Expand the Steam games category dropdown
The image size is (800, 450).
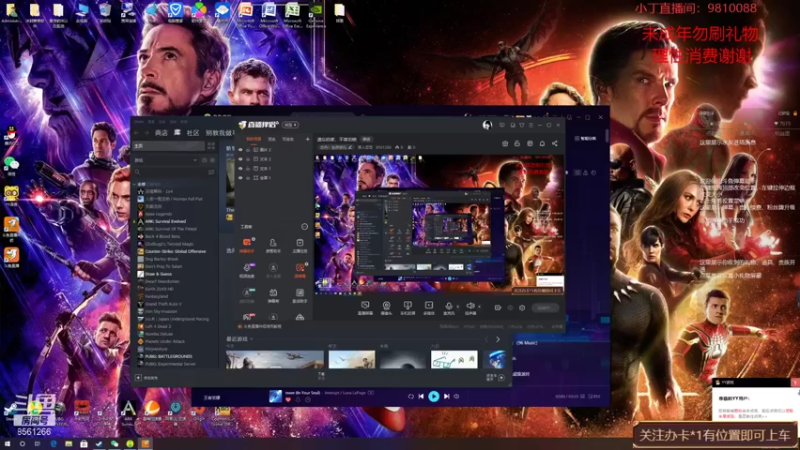pyautogui.click(x=195, y=160)
